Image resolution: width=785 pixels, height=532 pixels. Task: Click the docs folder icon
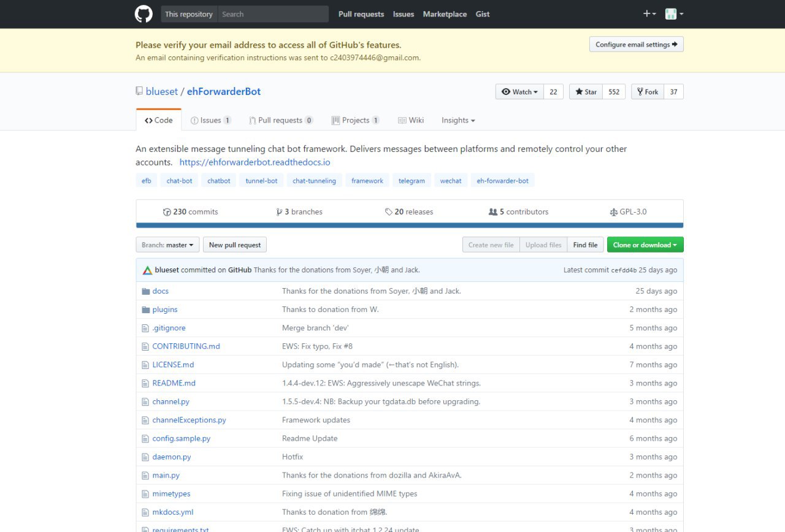point(146,291)
